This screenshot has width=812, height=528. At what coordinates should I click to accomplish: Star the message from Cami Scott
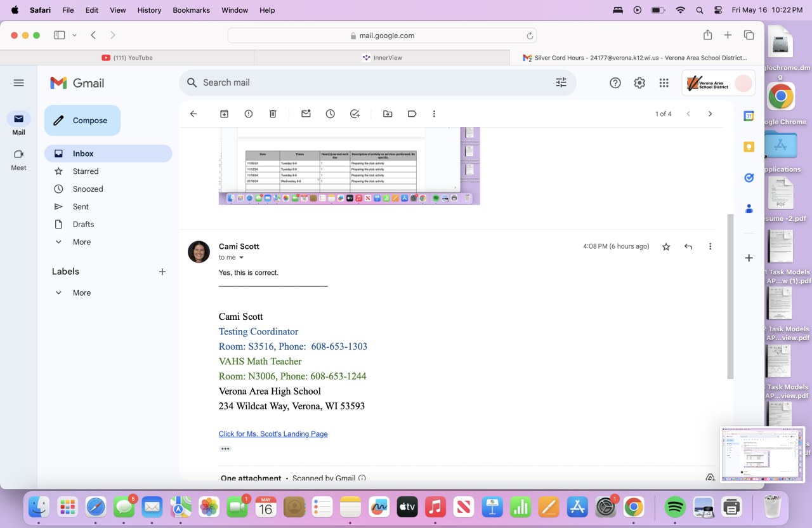click(x=666, y=246)
